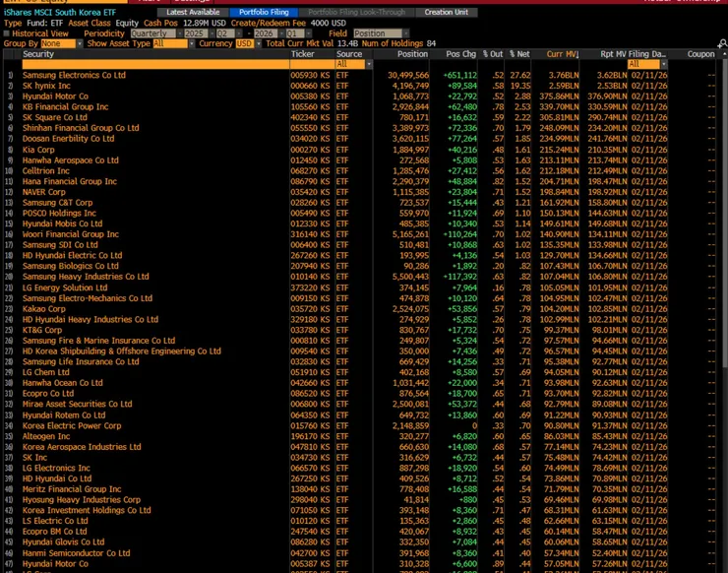Open the SK hynix Inc holding
The image size is (728, 573).
(46, 86)
